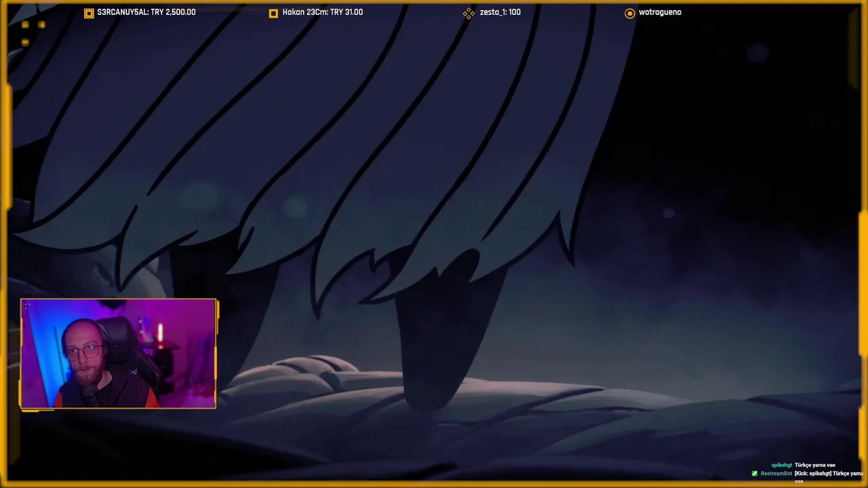The height and width of the screenshot is (488, 868).
Task: Click the 'S3RCANUY5AL: TRY 2,500.00' donation text
Action: click(146, 12)
